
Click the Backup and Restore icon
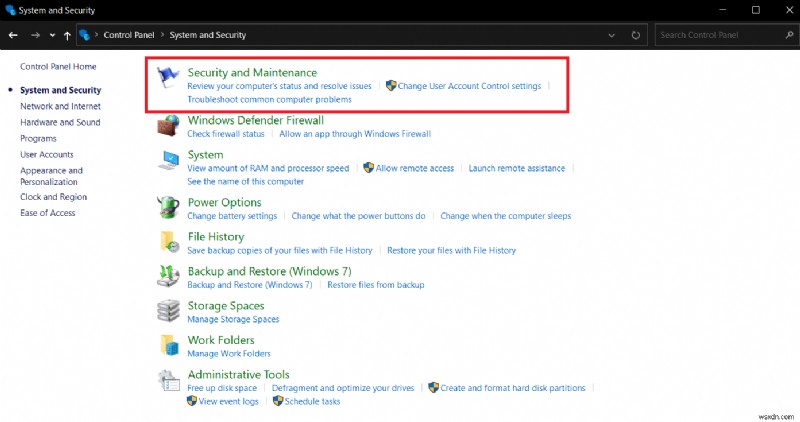(168, 276)
